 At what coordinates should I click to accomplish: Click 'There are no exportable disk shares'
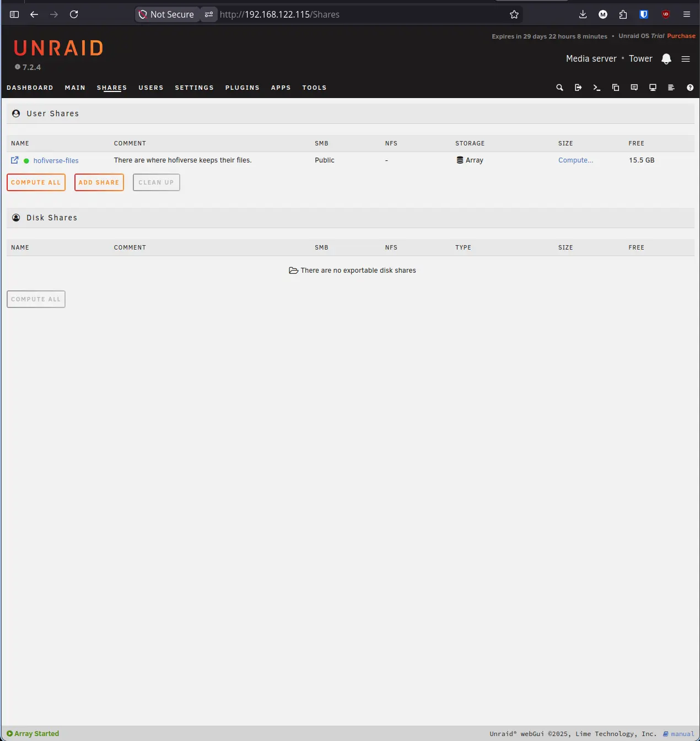[358, 271]
